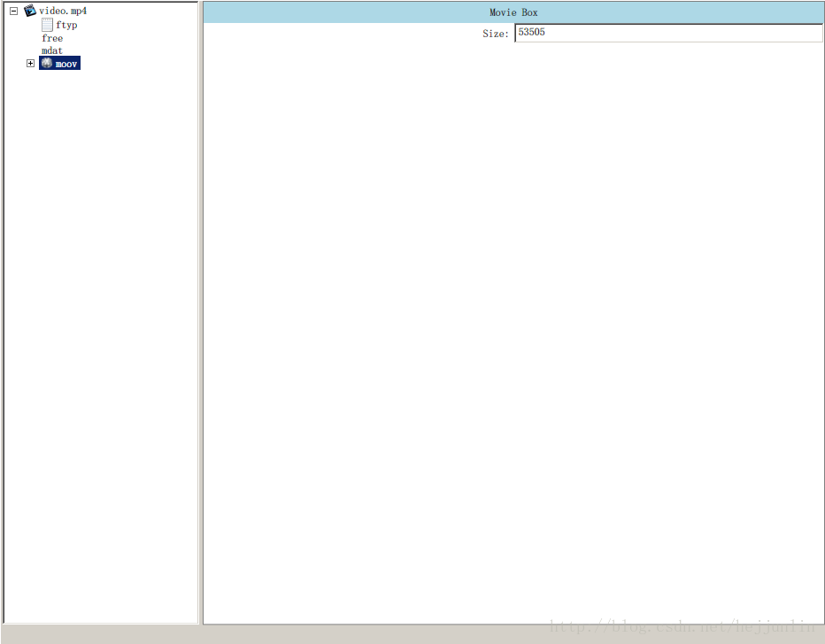Click the Size: label
The image size is (825, 644).
(496, 34)
